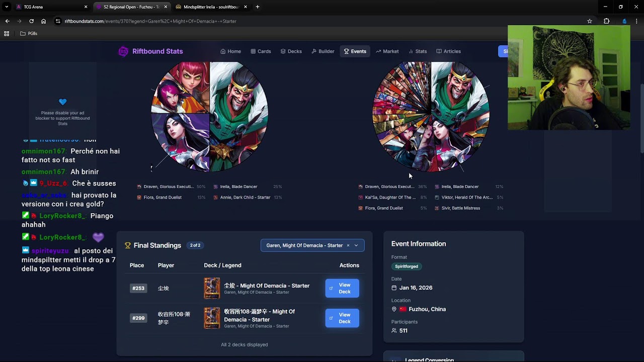
Task: Click the blue heart ad-blocker icon
Action: coord(62,102)
